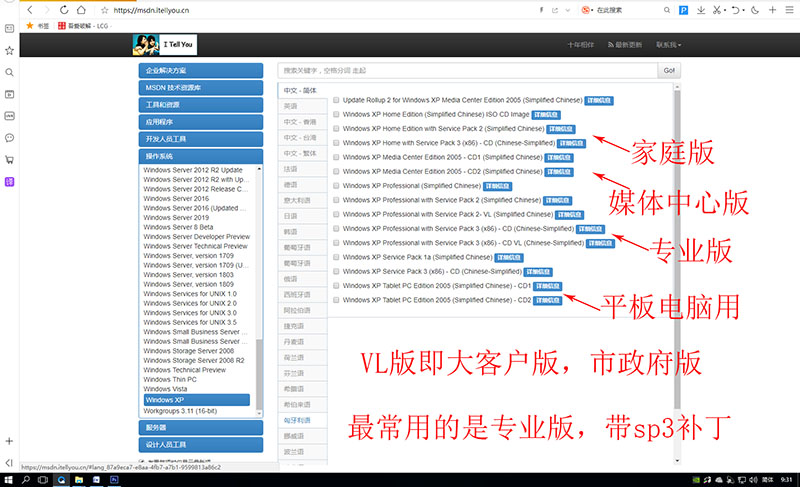This screenshot has width=800, height=487.
Task: Check XP Professional Service Pack 2 - VL
Action: pos(336,215)
